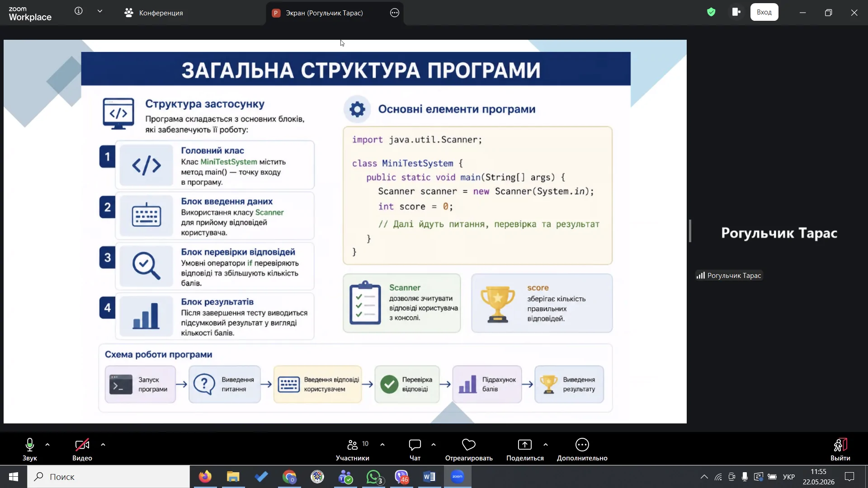Expand the arrow beside Участники
This screenshot has height=488, width=868.
[382, 445]
